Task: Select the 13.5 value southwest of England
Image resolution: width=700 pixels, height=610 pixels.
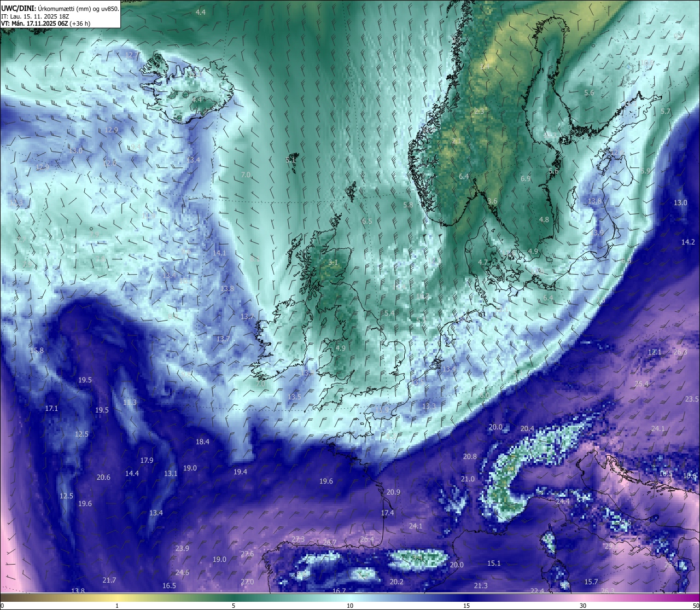Action: pyautogui.click(x=294, y=397)
